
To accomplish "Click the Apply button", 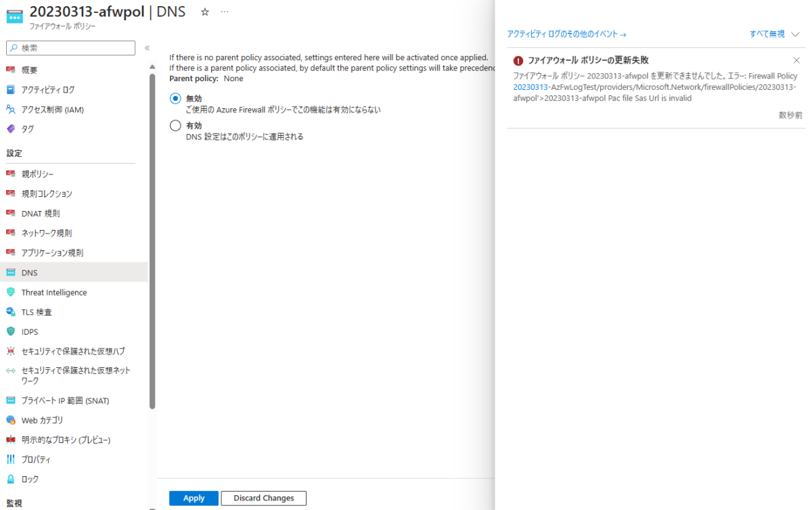I will pyautogui.click(x=194, y=498).
